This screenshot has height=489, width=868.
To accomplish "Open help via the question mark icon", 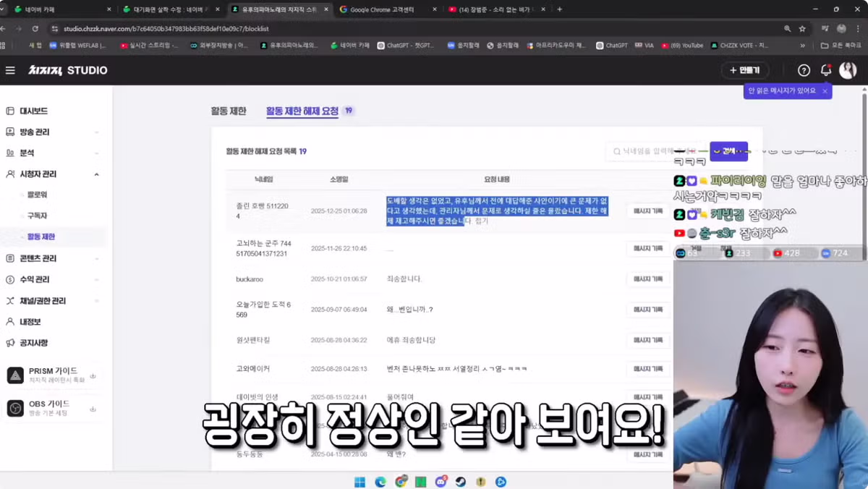I will (x=803, y=70).
